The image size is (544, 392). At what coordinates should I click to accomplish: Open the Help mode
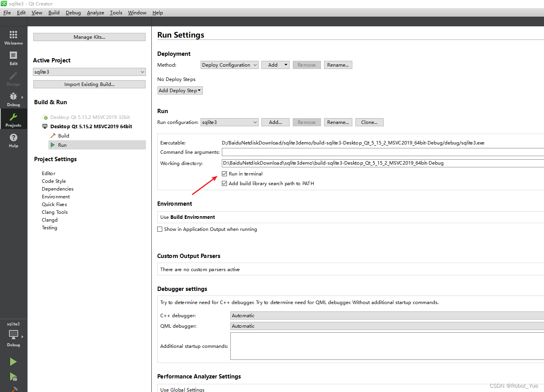click(x=14, y=140)
